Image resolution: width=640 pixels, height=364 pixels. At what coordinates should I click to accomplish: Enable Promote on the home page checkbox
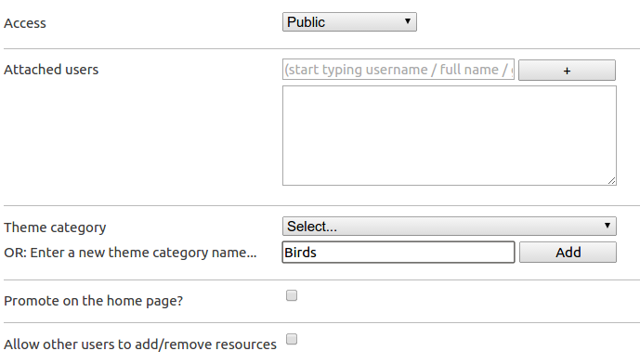pos(292,295)
